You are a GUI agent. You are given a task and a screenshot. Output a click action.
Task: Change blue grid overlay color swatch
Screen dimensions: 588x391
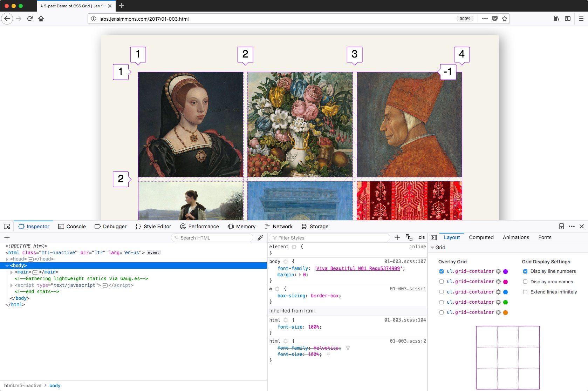505,292
